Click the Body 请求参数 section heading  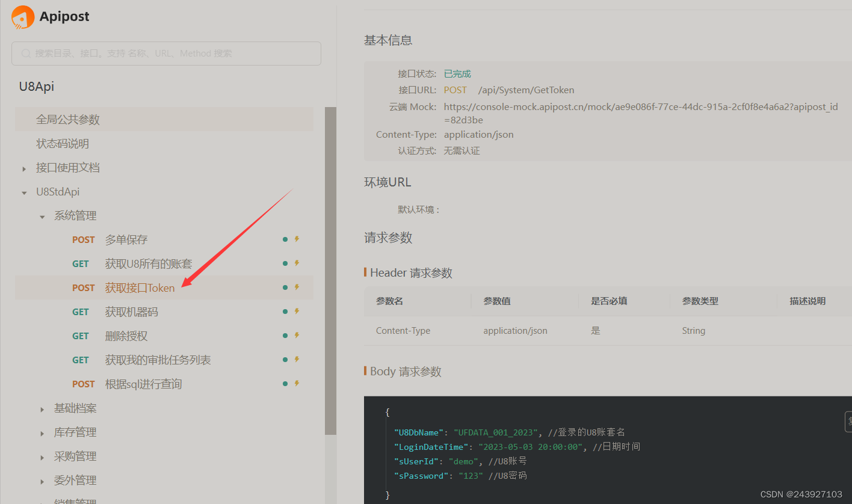(406, 371)
